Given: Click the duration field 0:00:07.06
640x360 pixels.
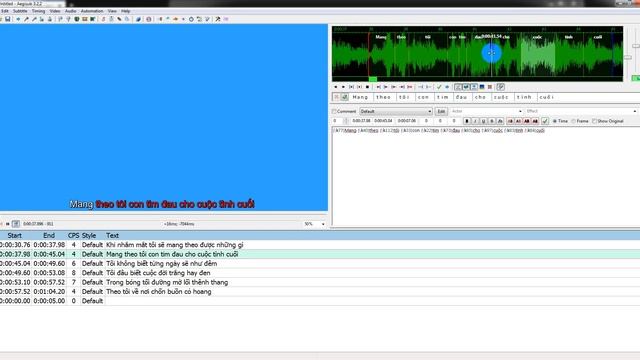Looking at the screenshot, I should click(407, 121).
